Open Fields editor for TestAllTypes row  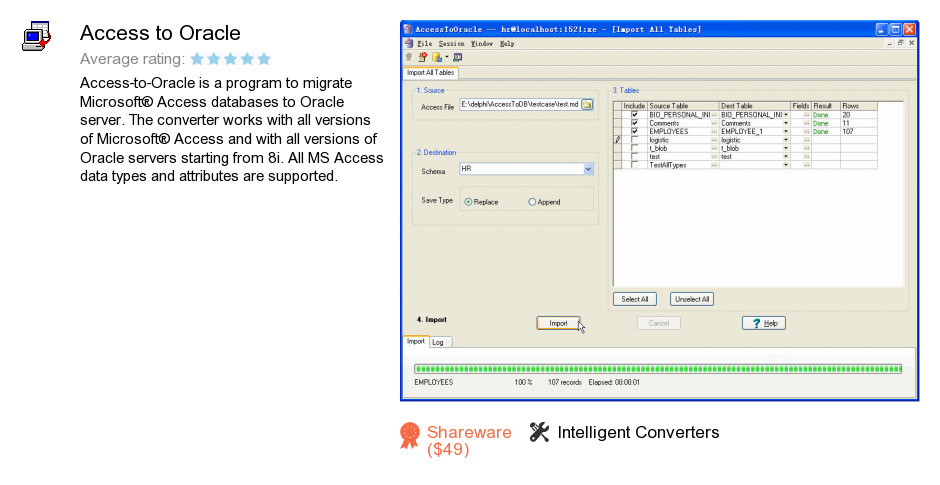tap(806, 165)
